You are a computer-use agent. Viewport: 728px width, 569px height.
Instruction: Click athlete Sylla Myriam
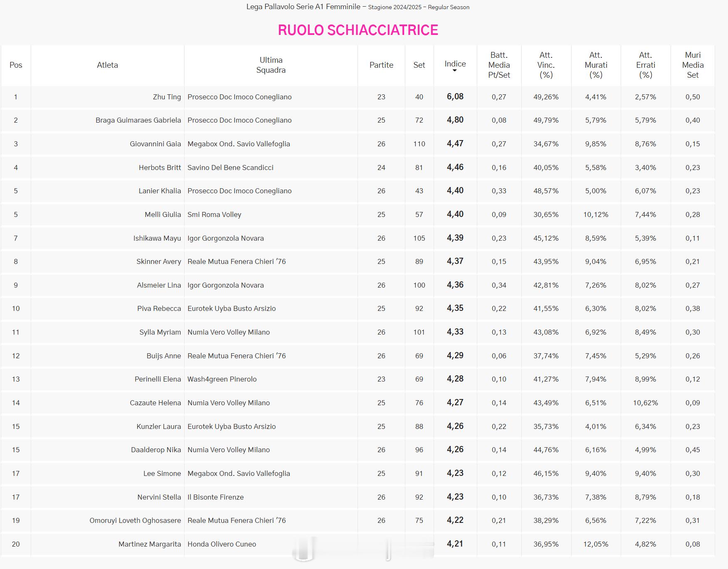coord(160,332)
